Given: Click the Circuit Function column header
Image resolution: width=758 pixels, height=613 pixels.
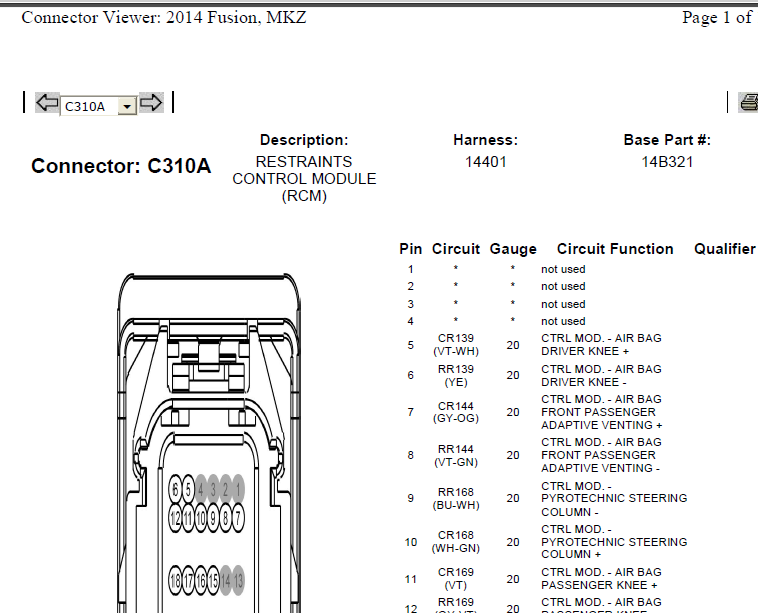Looking at the screenshot, I should click(x=615, y=249).
